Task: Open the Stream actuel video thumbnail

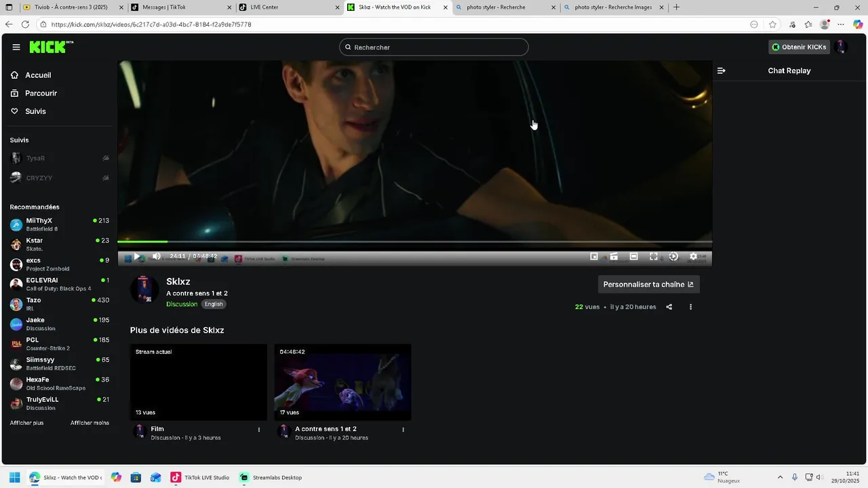Action: 199,382
